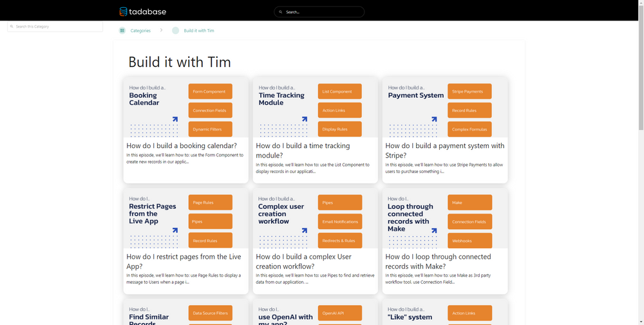
Task: Click the Build it with Tim page heading
Action: tap(180, 62)
